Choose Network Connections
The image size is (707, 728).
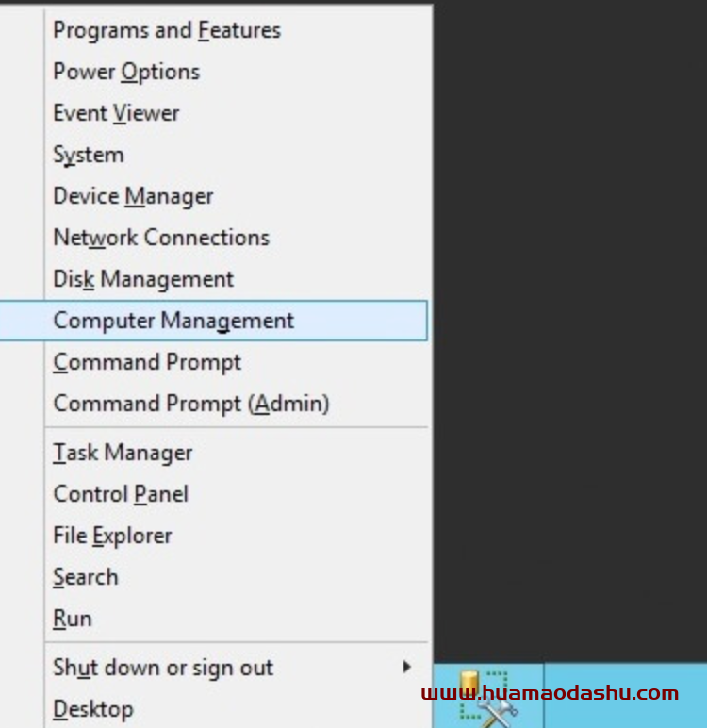coord(161,238)
